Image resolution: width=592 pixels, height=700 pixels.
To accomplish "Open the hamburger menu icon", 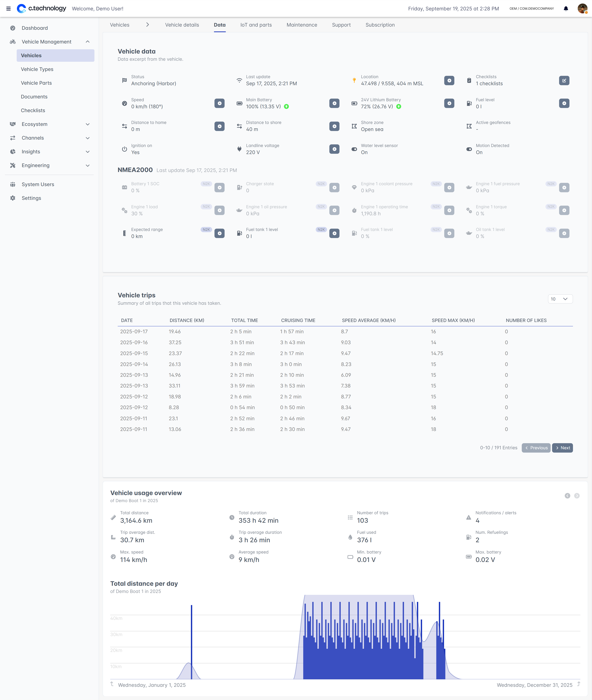I will (8, 9).
